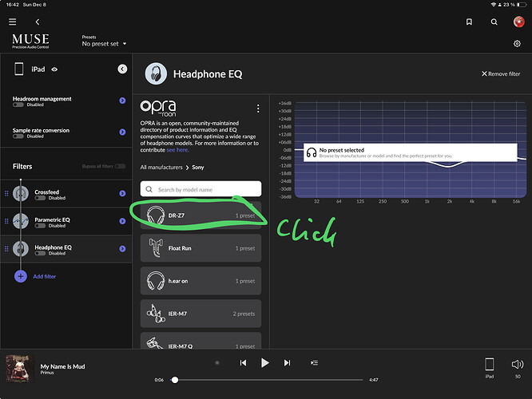Check the Wi-Fi status icon
The width and height of the screenshot is (532, 399).
[x=494, y=5]
